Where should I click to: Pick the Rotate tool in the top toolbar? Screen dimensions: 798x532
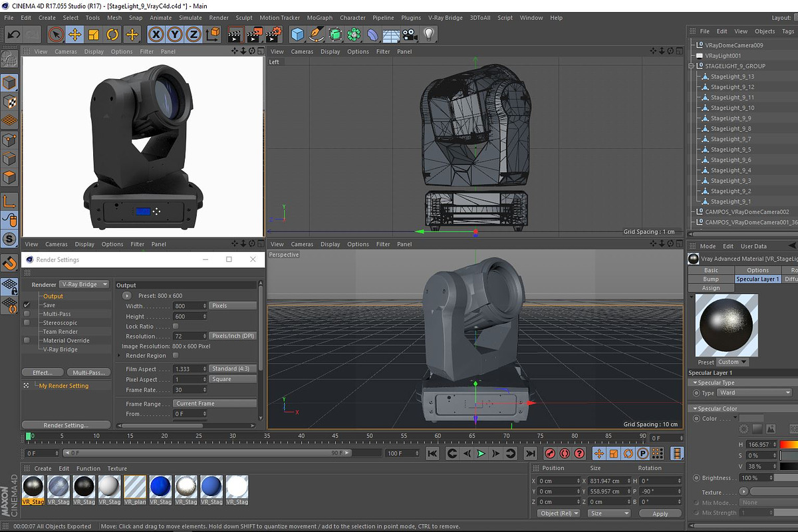113,35
